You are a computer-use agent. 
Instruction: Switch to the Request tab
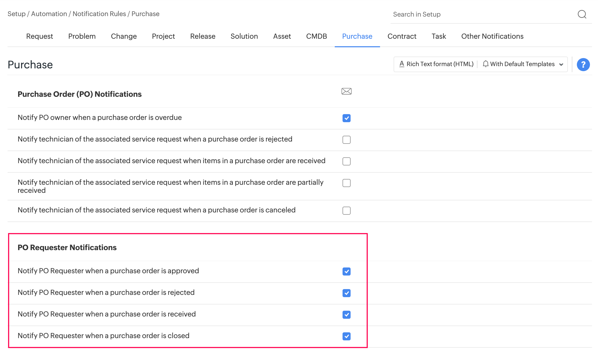[x=40, y=36]
